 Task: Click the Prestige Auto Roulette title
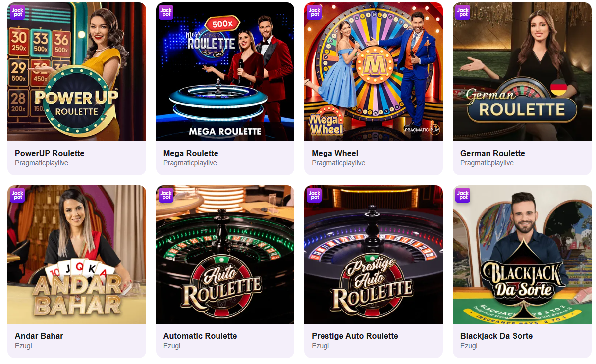coord(354,335)
